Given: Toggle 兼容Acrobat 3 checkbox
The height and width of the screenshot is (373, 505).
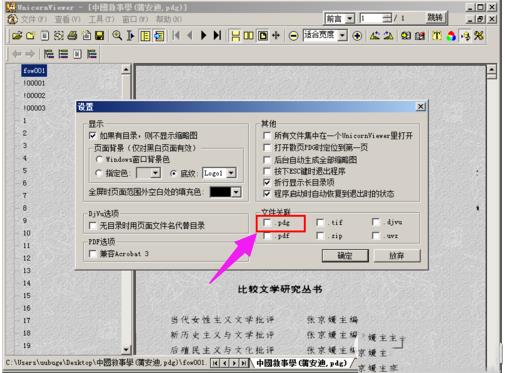Looking at the screenshot, I should coord(93,254).
